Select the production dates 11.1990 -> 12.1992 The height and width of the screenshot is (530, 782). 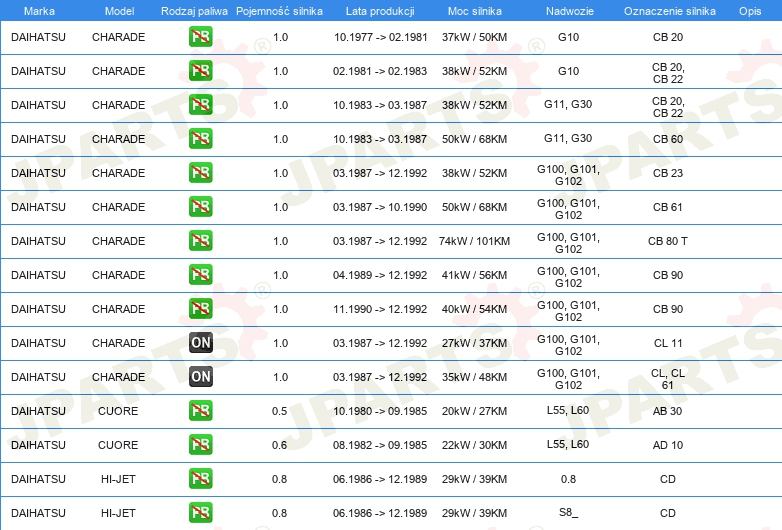(x=380, y=309)
